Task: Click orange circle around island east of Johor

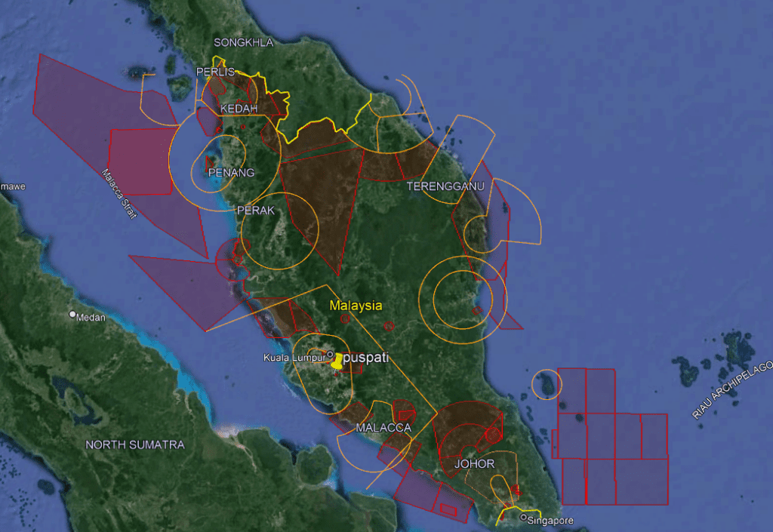Action: click(x=544, y=384)
